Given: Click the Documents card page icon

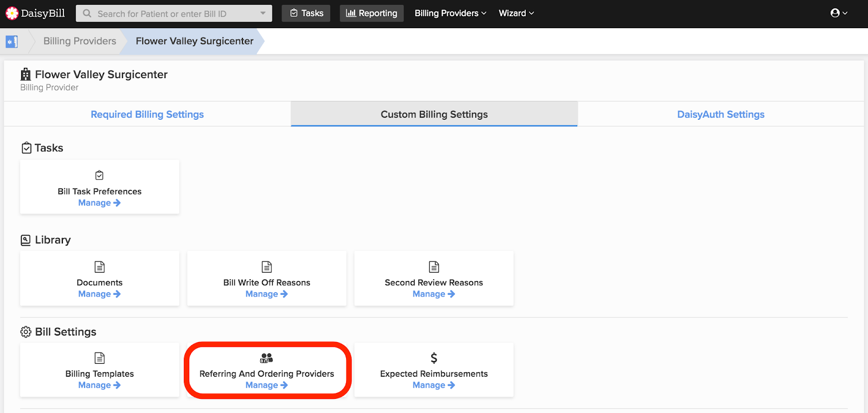Looking at the screenshot, I should 100,267.
